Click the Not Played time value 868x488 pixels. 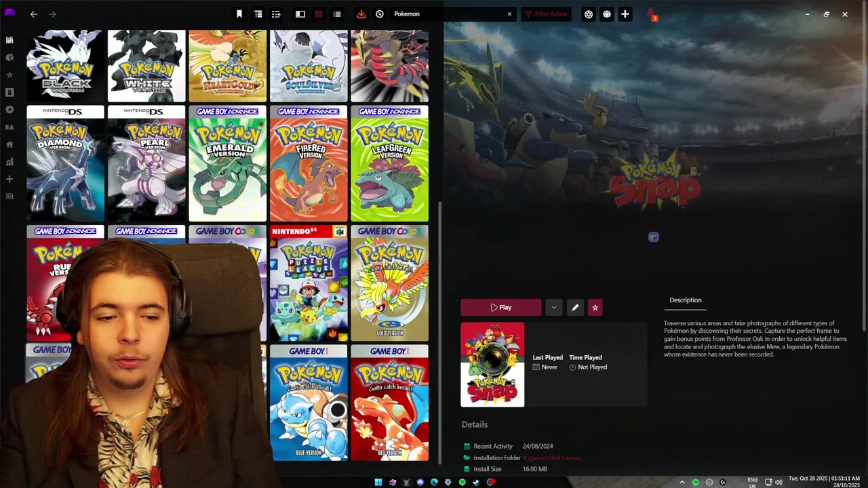click(x=593, y=367)
